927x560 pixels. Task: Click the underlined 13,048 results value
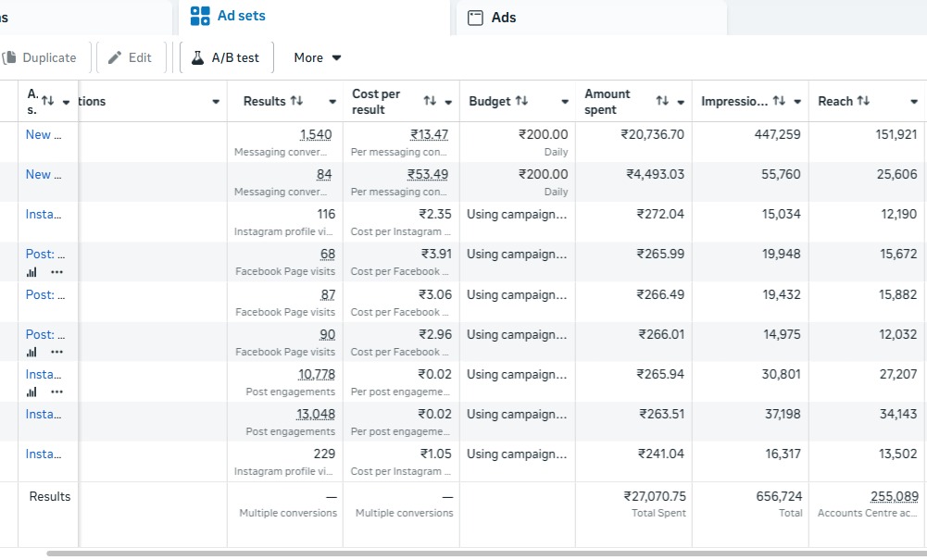317,414
